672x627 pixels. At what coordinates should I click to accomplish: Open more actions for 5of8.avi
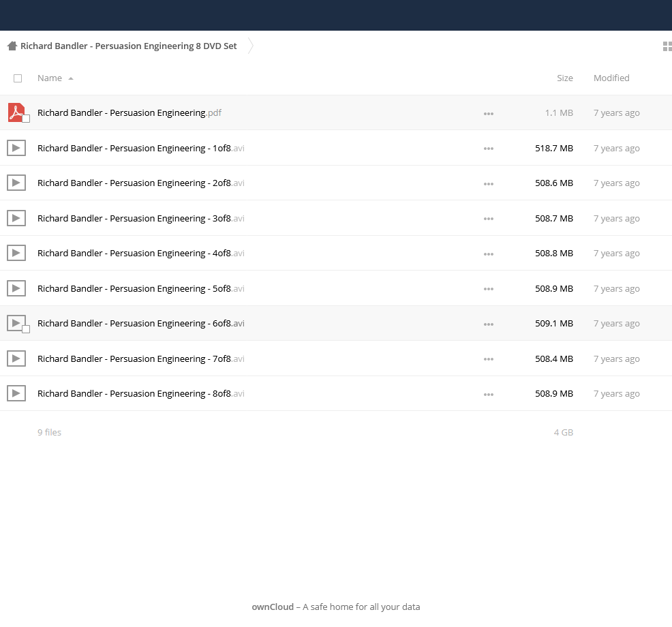coord(489,289)
